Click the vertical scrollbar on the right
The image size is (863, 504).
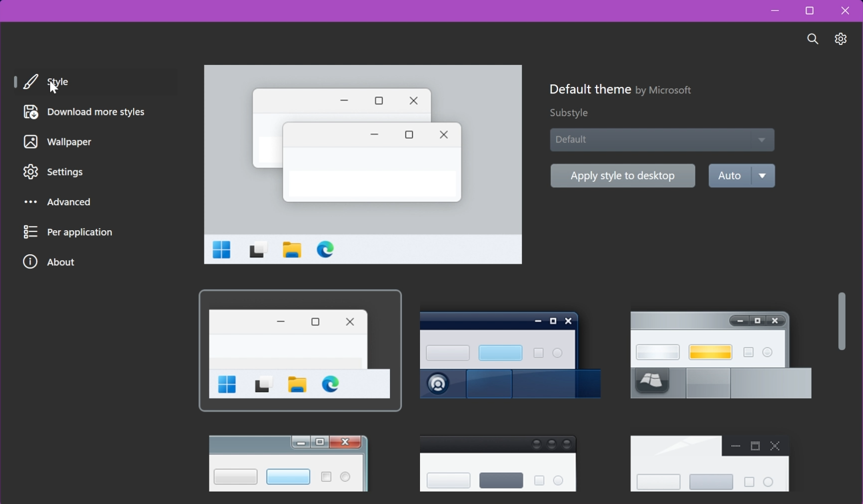click(842, 321)
